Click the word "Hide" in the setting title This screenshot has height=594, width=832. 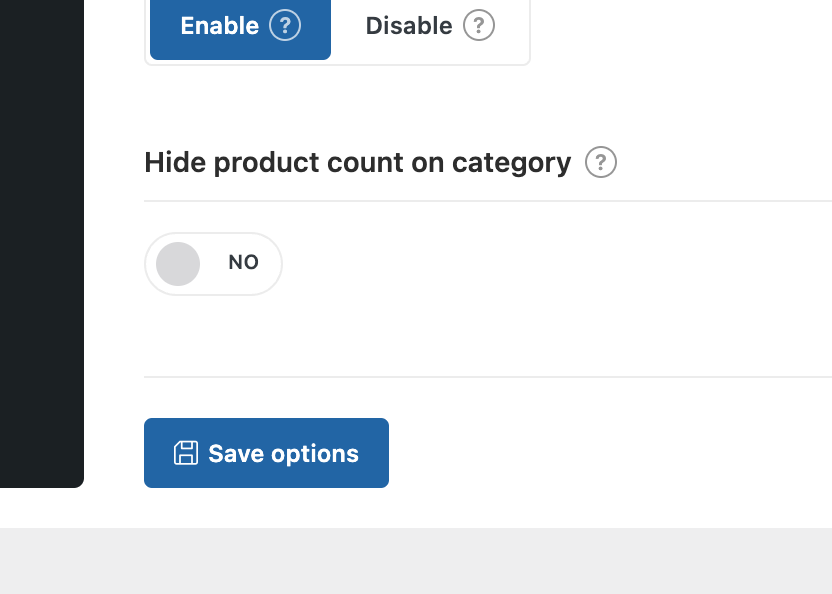[x=175, y=162]
